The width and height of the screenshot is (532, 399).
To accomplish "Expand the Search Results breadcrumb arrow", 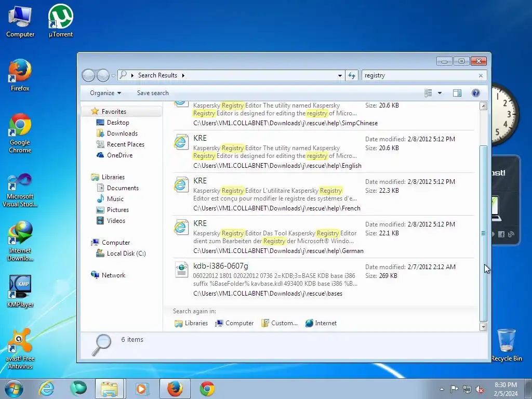I will (183, 75).
